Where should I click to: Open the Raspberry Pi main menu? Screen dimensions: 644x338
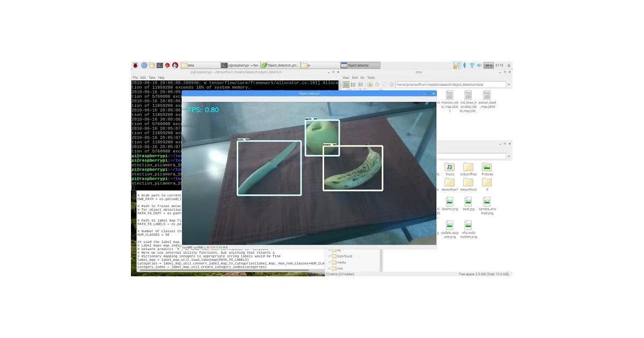coord(135,65)
